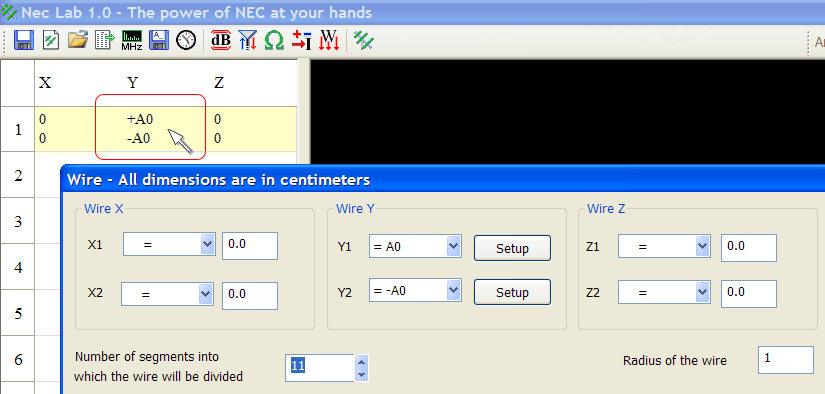Open the Omega impedance tool
Screen dimensions: 825x394
coord(274,40)
